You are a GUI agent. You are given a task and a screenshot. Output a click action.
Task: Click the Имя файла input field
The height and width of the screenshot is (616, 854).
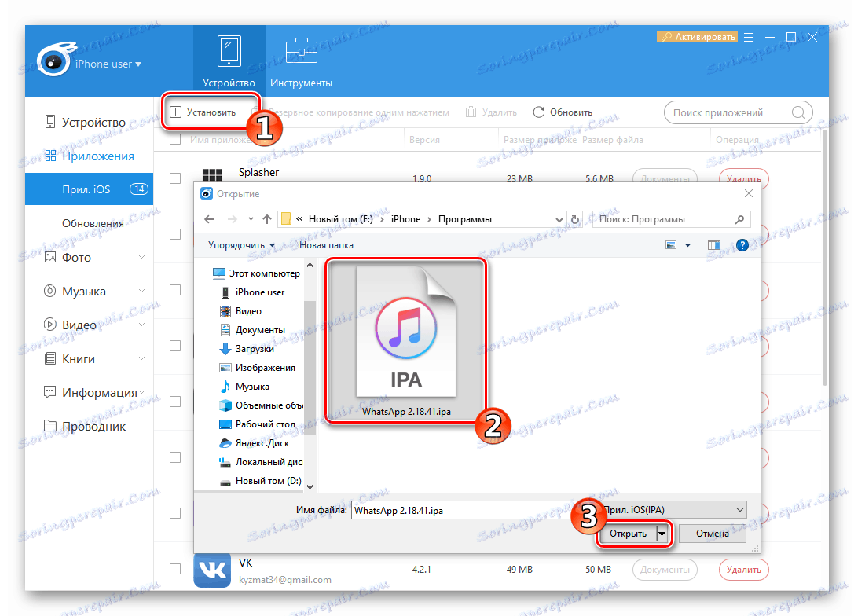(x=474, y=511)
